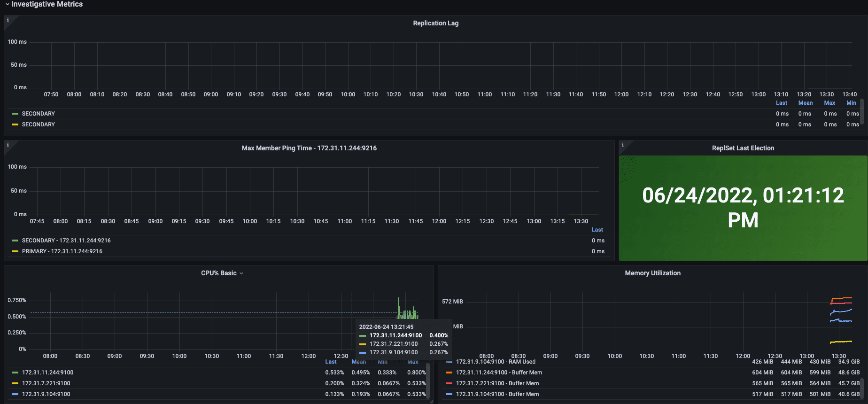Image resolution: width=868 pixels, height=404 pixels.
Task: Click the Replication Lag panel info icon
Action: (x=8, y=20)
